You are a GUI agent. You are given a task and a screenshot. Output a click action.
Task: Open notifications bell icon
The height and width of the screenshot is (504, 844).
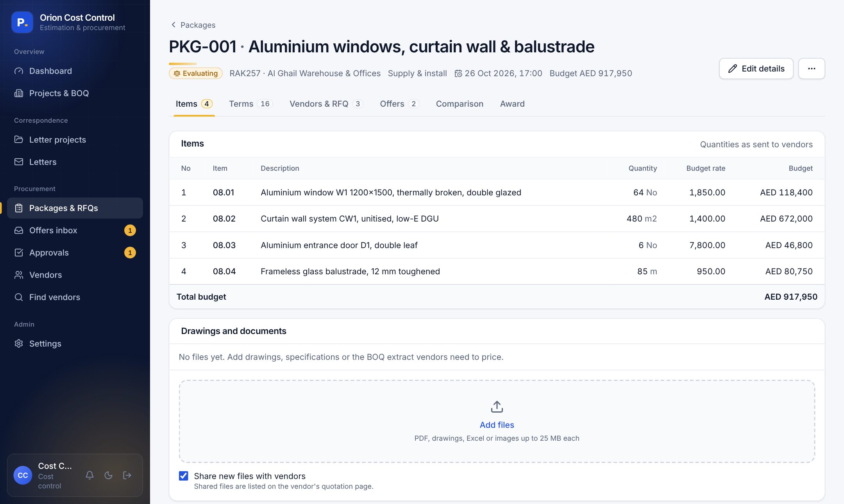(x=89, y=475)
